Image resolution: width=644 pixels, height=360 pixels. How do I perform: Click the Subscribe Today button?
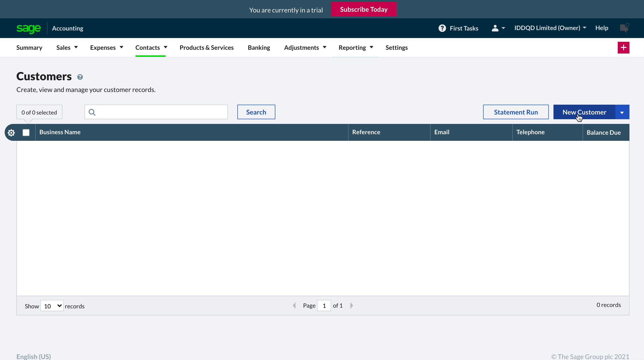(x=364, y=9)
